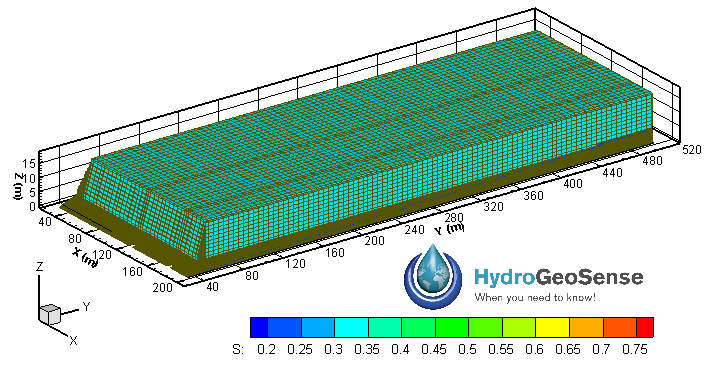
Task: Click the 0.55 legend label
Action: pyautogui.click(x=501, y=350)
